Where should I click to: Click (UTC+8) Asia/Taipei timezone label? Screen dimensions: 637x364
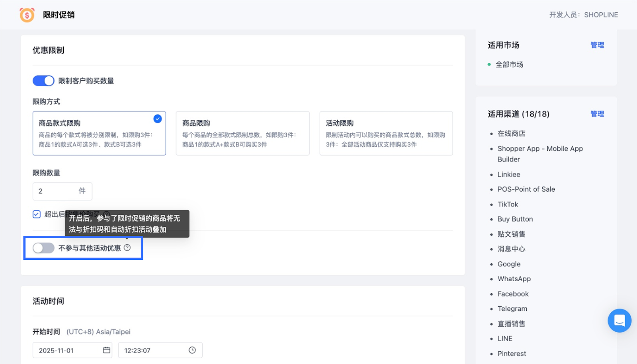[98, 331]
